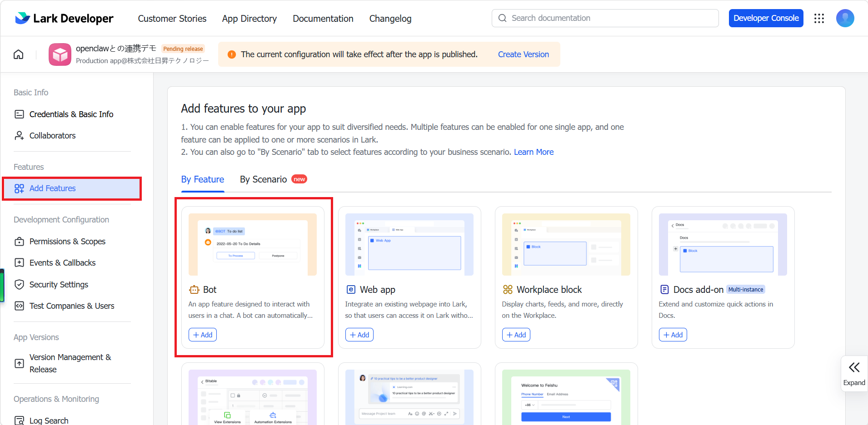Screen dimensions: 868x425
Task: Follow the Learn More link
Action: (x=534, y=152)
